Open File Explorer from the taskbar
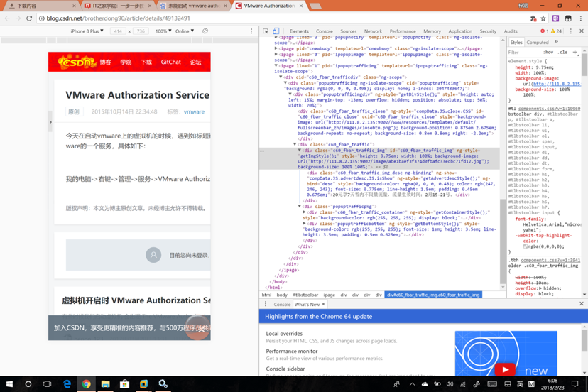Viewport: 588px width, 392px height. [105, 384]
